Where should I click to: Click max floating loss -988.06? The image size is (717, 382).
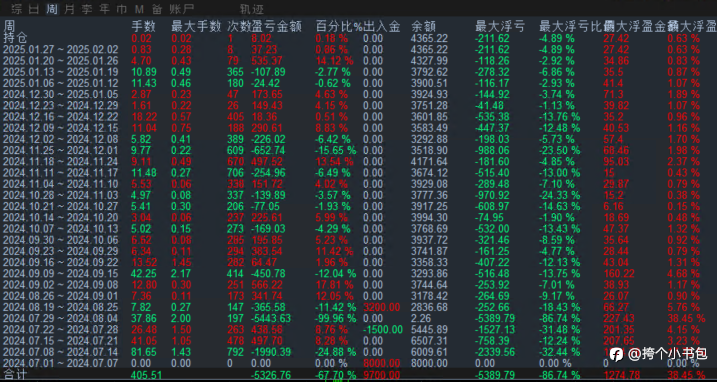pyautogui.click(x=493, y=150)
